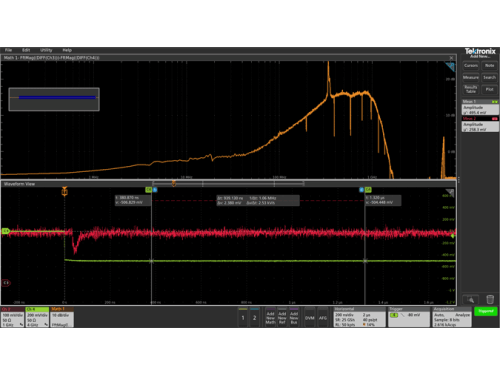This screenshot has height=375, width=500.
Task: Click the Cursors button
Action: pyautogui.click(x=471, y=66)
